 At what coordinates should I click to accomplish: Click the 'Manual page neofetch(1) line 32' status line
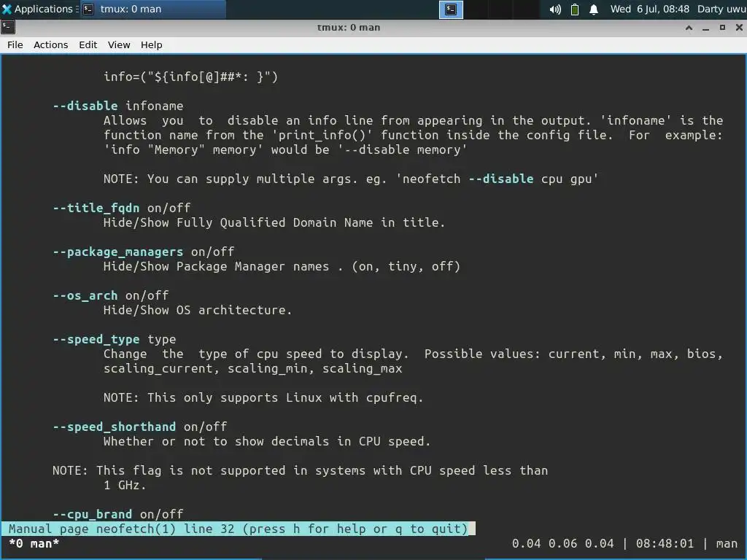[x=239, y=529]
